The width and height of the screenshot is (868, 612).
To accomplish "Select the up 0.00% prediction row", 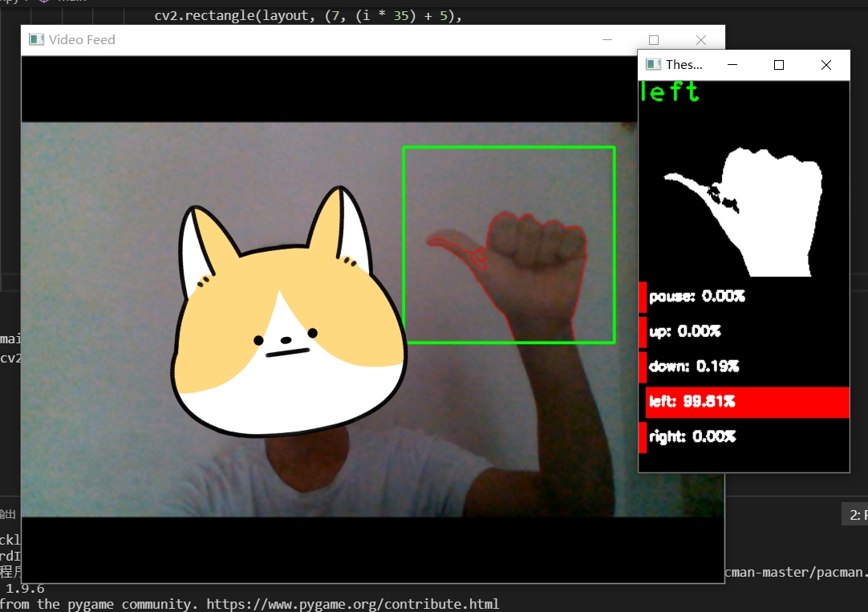I will click(684, 331).
